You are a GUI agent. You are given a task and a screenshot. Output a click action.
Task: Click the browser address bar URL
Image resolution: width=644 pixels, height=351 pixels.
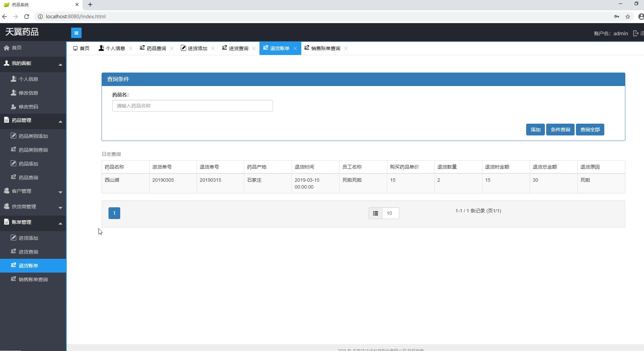76,17
